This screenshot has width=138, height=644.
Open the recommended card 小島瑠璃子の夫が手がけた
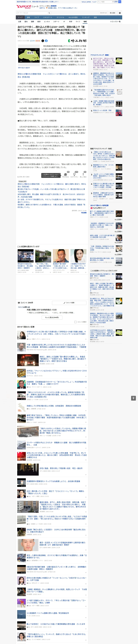tap(78, 261)
